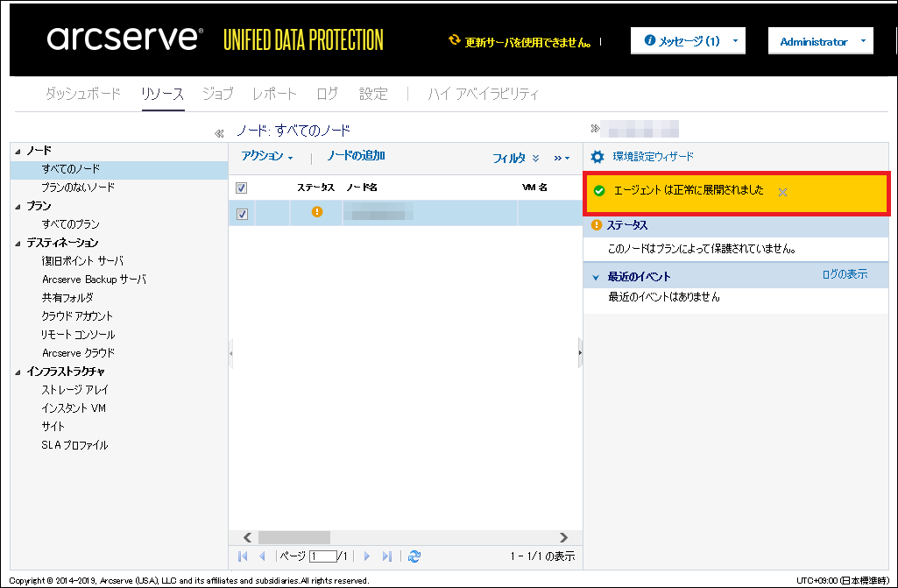The height and width of the screenshot is (588, 898).
Task: Go to previous page of nodes
Action: (262, 556)
